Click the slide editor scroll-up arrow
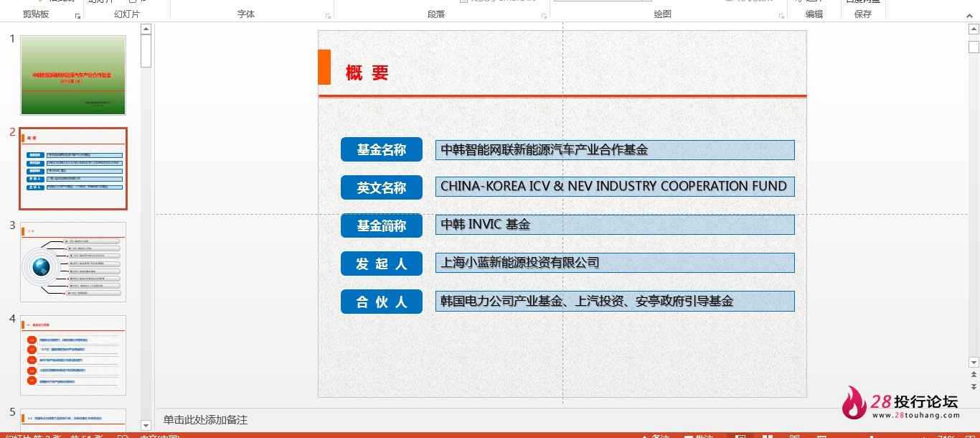The width and height of the screenshot is (980, 438). point(974,30)
